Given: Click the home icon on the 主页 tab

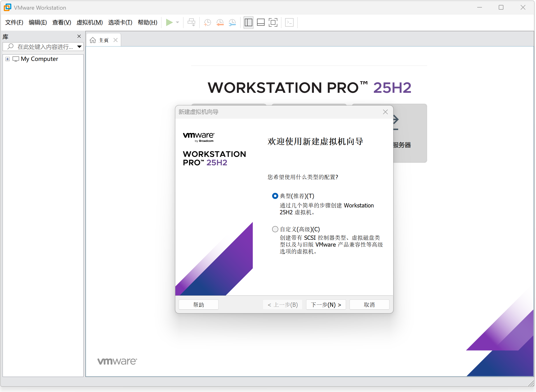Looking at the screenshot, I should [93, 40].
